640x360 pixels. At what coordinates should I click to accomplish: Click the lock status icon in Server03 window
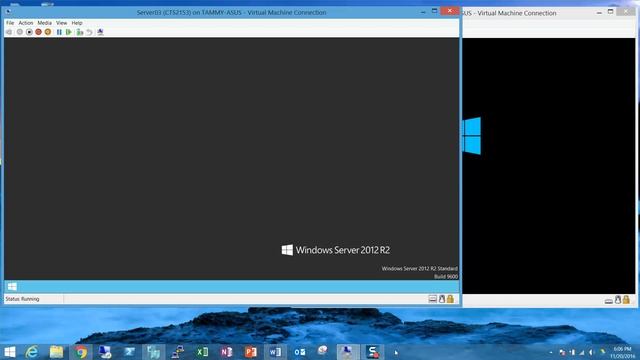point(450,299)
